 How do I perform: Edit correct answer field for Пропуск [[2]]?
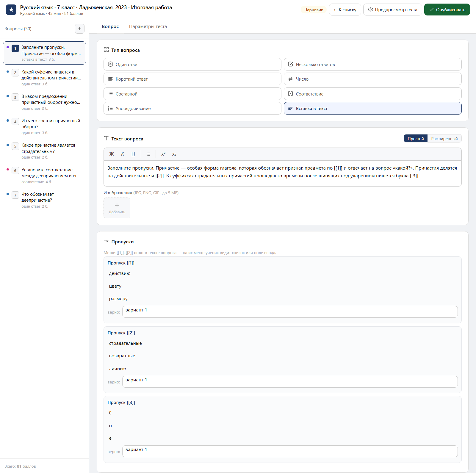(290, 382)
